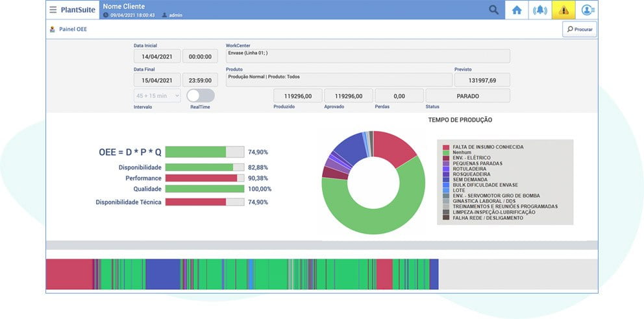Click the first red block in timeline
Screen dimensions: 644x319
coord(69,274)
